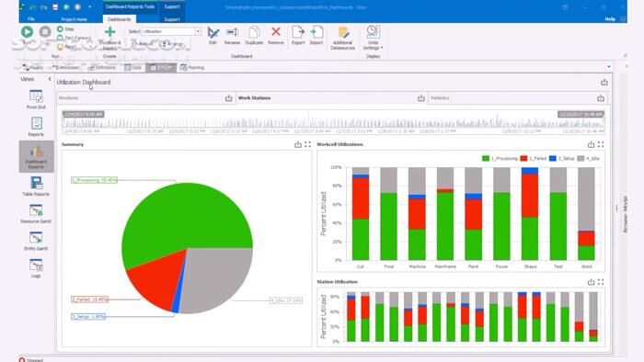The image size is (644, 362).
Task: Open the Reports view
Action: tap(36, 127)
